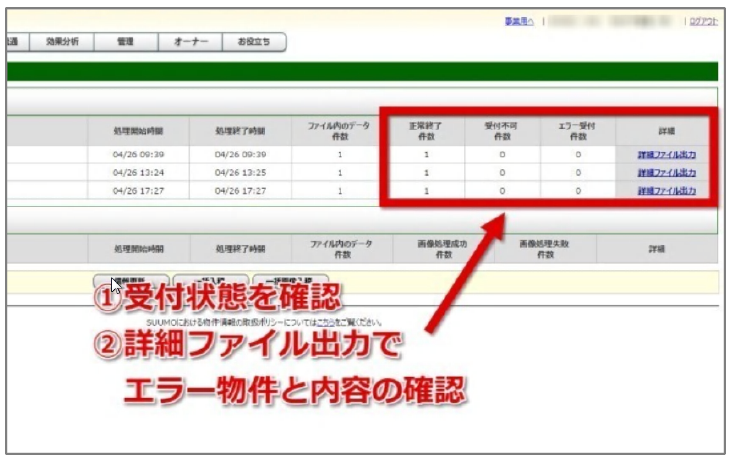Click the 事業用へ link
732x462 pixels.
point(519,21)
